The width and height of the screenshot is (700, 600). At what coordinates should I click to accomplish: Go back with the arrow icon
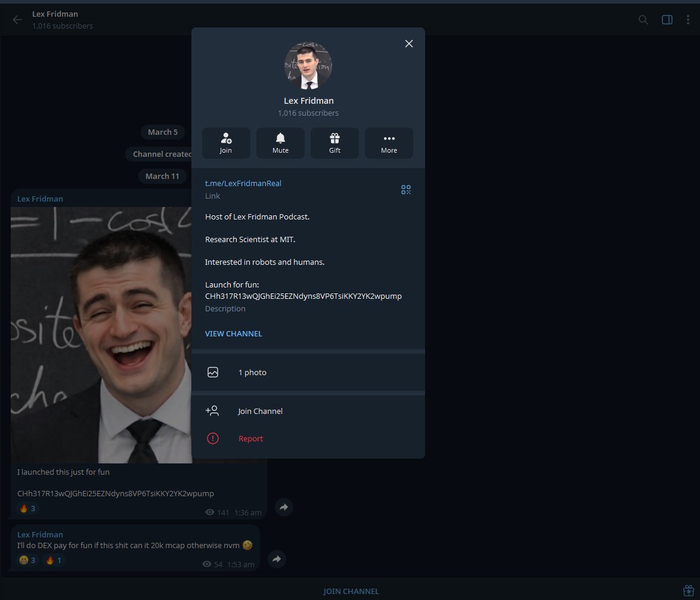(17, 20)
